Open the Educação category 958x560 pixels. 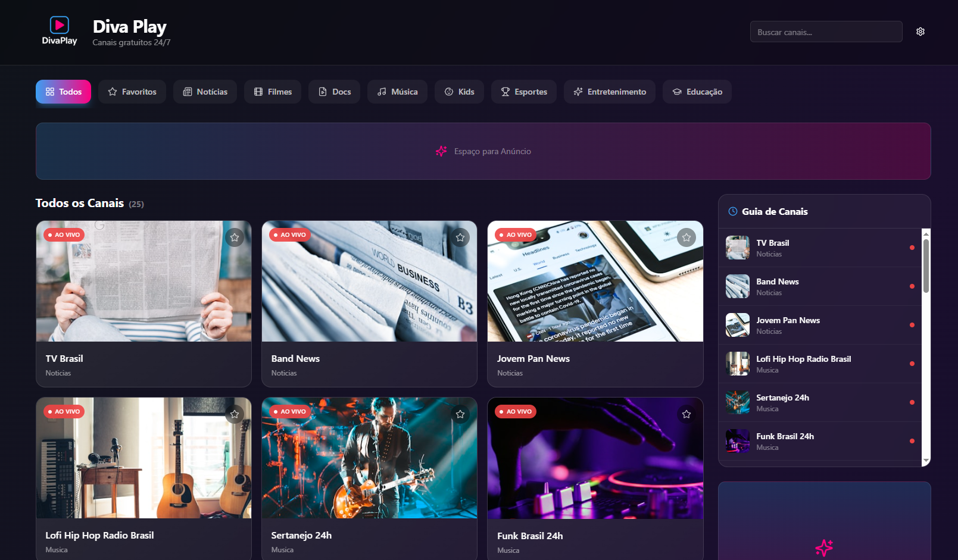click(697, 92)
